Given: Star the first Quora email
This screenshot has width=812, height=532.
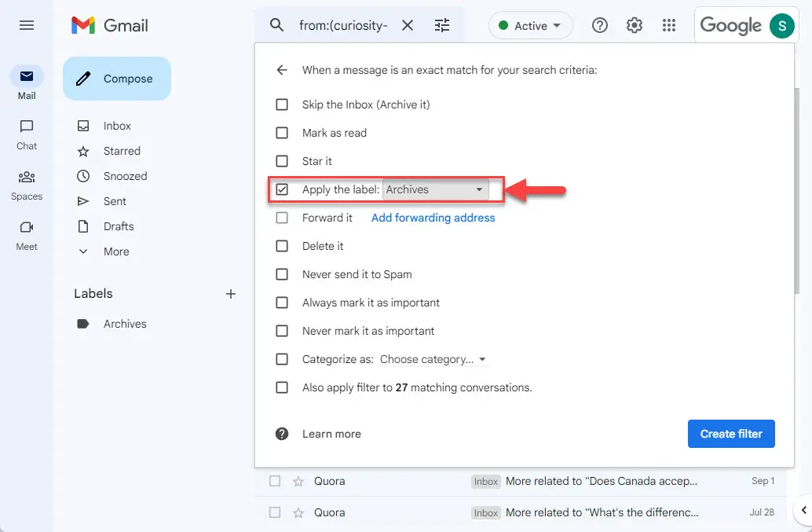Looking at the screenshot, I should point(298,482).
